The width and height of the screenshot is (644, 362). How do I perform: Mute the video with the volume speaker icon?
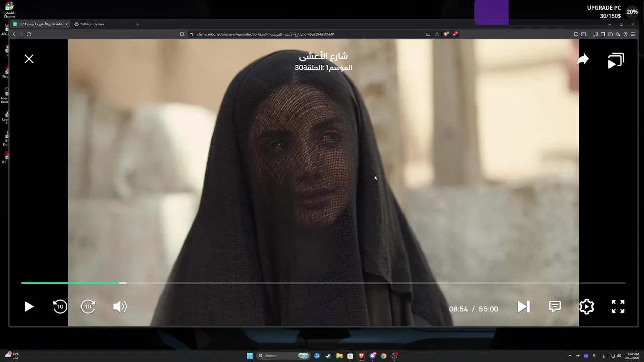(120, 307)
